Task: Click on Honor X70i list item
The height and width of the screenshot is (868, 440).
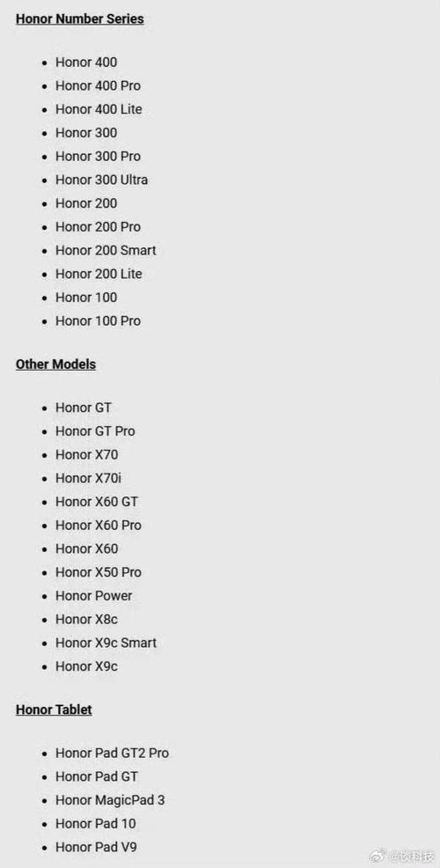Action: (x=88, y=478)
